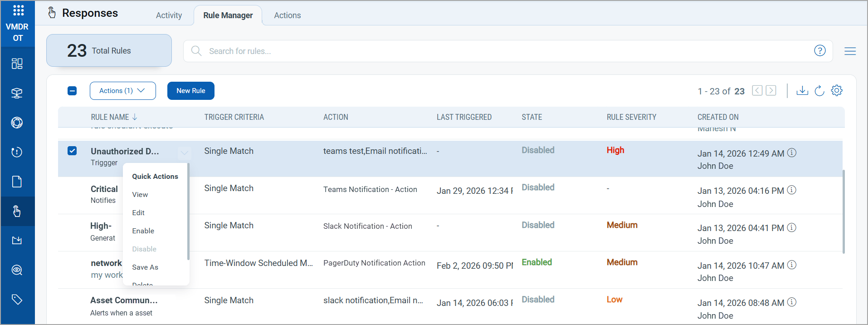
Task: Open the dashboard icon in sidebar
Action: 17,64
